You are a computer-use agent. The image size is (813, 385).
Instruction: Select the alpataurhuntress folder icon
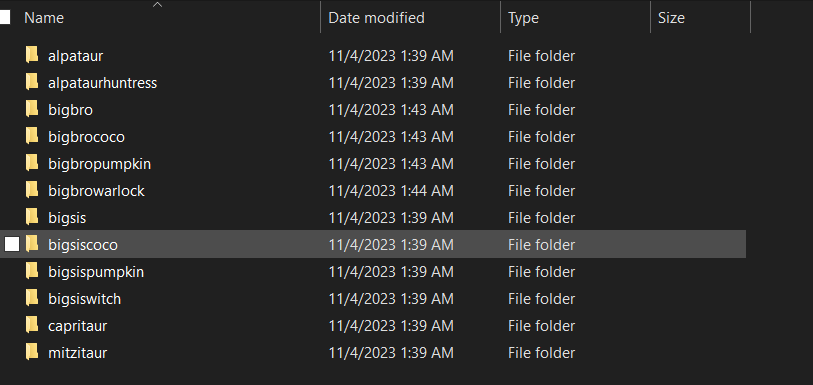(32, 82)
